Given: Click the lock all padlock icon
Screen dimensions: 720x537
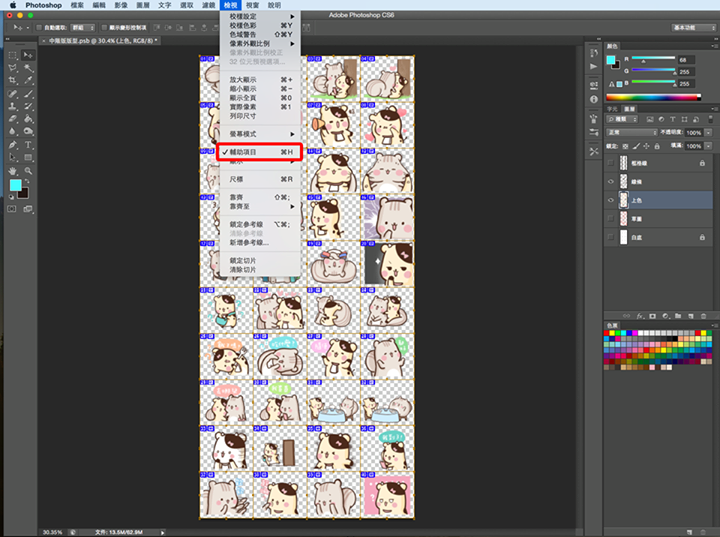Looking at the screenshot, I should pos(657,146).
